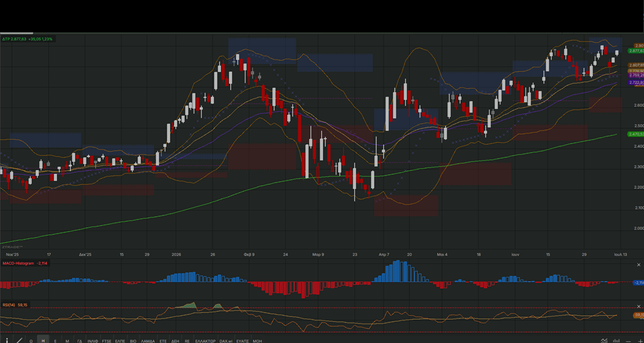The height and width of the screenshot is (343, 644).
Task: Open the ΕΛΠΕ symbol shortcut
Action: [x=120, y=340]
